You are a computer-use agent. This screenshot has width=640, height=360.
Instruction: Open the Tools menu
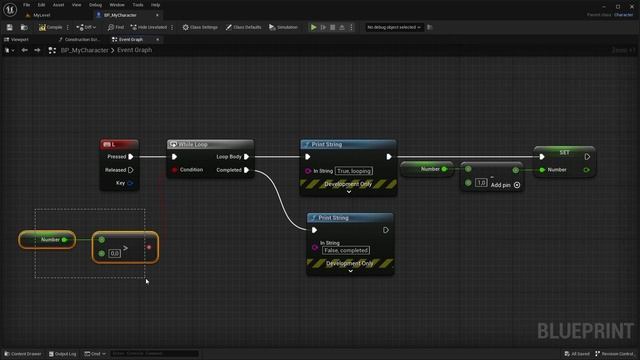click(138, 5)
